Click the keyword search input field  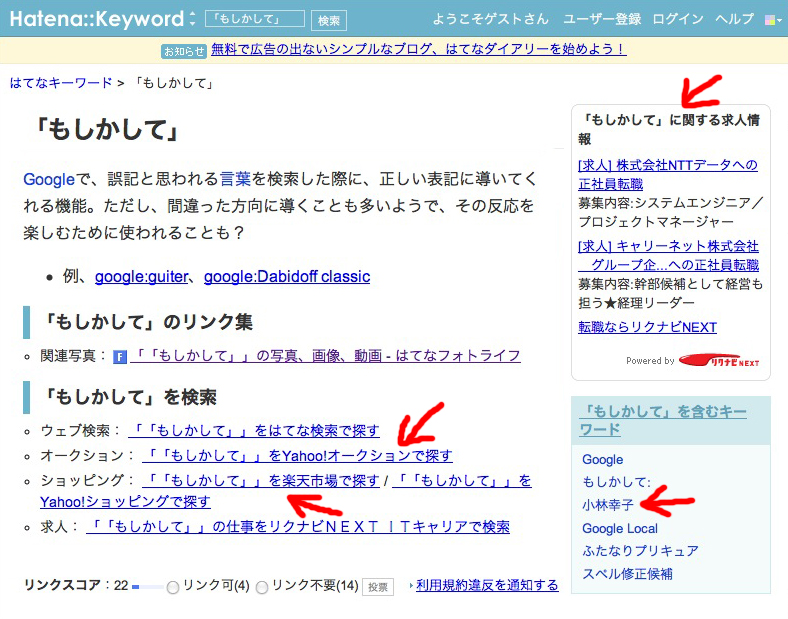click(x=255, y=19)
